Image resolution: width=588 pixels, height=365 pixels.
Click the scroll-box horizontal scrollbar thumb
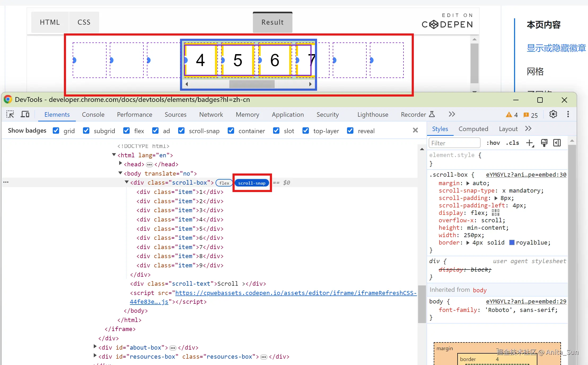coord(252,84)
